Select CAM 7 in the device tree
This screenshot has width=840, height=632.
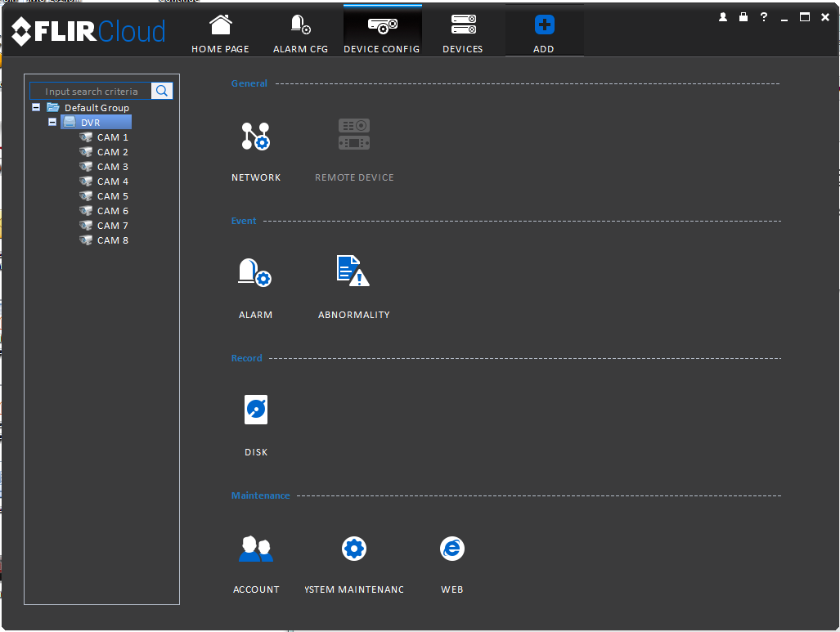tap(113, 226)
